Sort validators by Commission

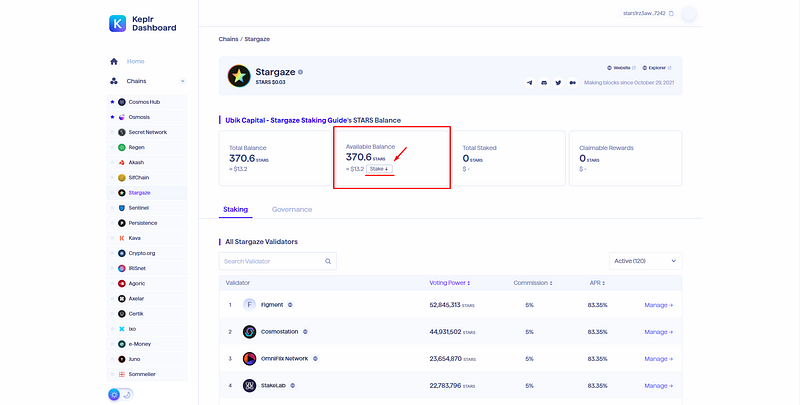tap(533, 283)
